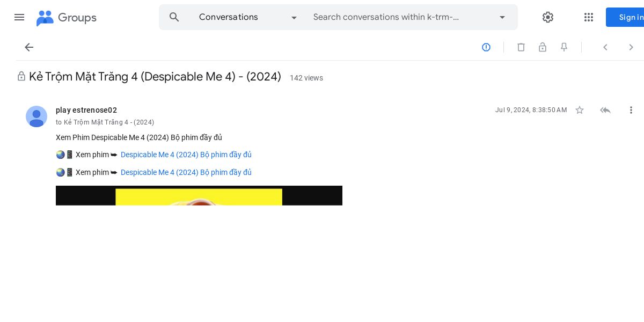Viewport: 644px width, 322px height.
Task: Click the message timestamp Jul 9, 2024
Action: pos(531,110)
